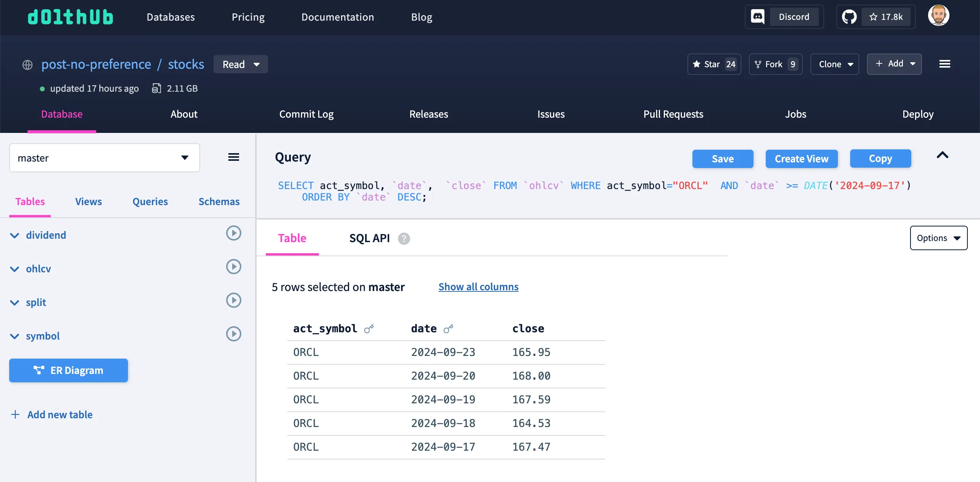Image resolution: width=980 pixels, height=482 pixels.
Task: Switch to the Views tab
Action: point(88,202)
